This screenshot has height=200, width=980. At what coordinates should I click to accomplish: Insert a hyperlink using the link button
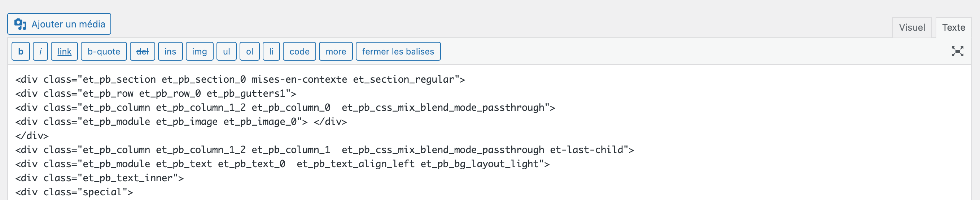[x=64, y=51]
